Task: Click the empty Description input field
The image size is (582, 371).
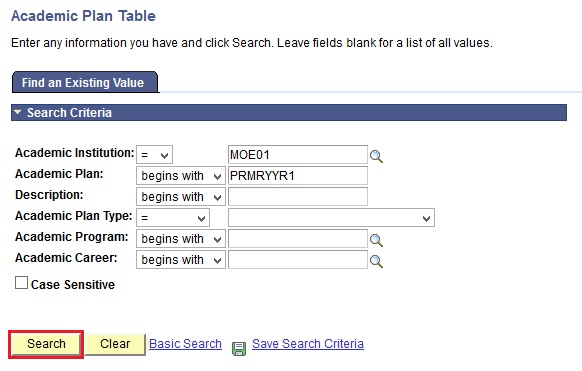Action: (298, 197)
